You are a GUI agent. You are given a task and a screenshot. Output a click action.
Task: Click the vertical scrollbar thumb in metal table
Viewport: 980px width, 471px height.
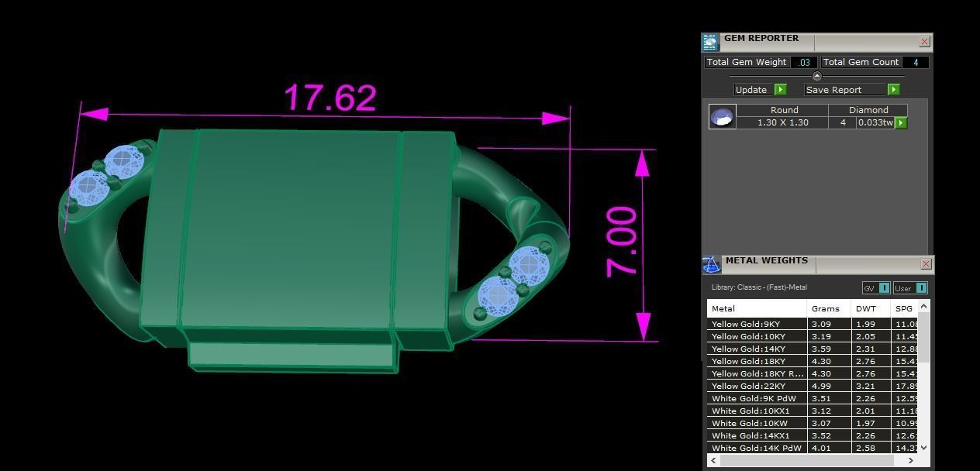pyautogui.click(x=923, y=336)
